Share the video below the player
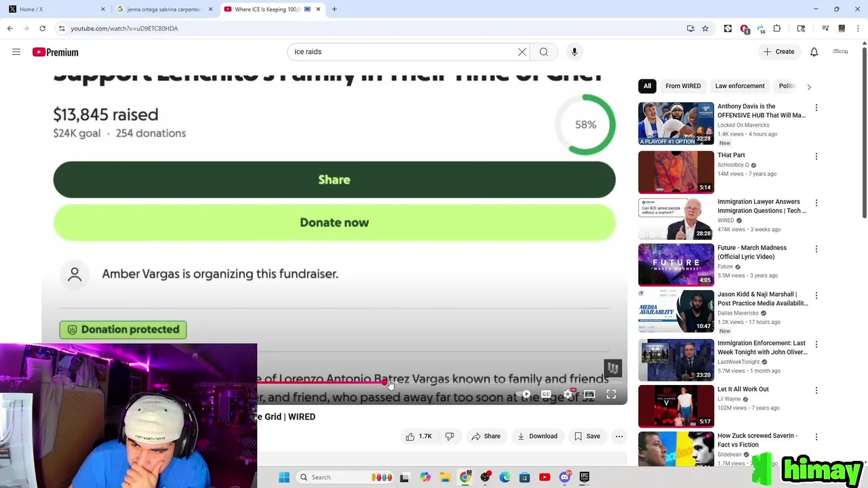868x488 pixels. [486, 436]
